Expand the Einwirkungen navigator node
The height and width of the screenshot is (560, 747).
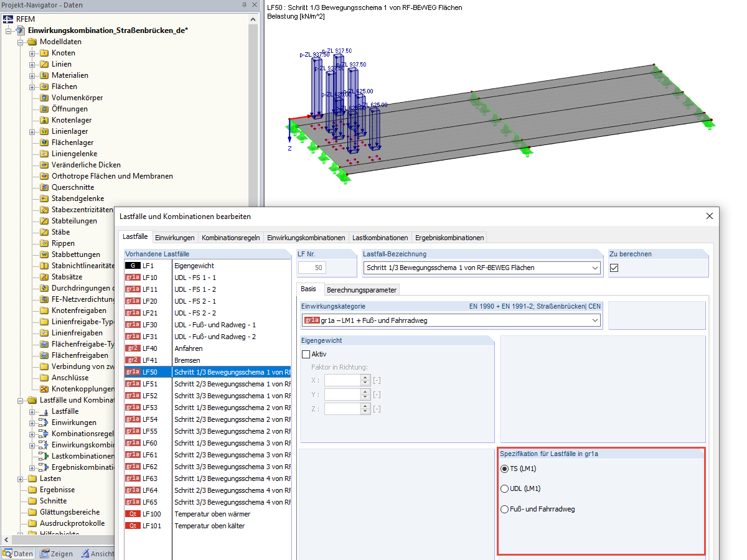pos(32,422)
